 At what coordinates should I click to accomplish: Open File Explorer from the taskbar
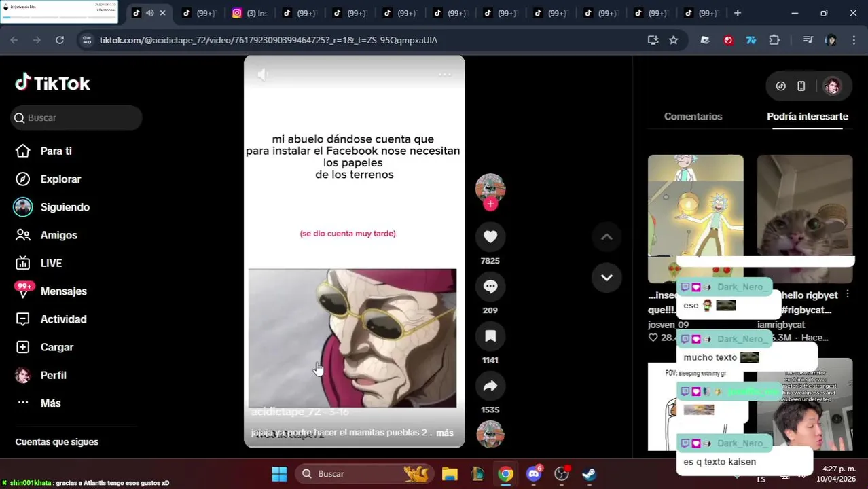pyautogui.click(x=450, y=473)
